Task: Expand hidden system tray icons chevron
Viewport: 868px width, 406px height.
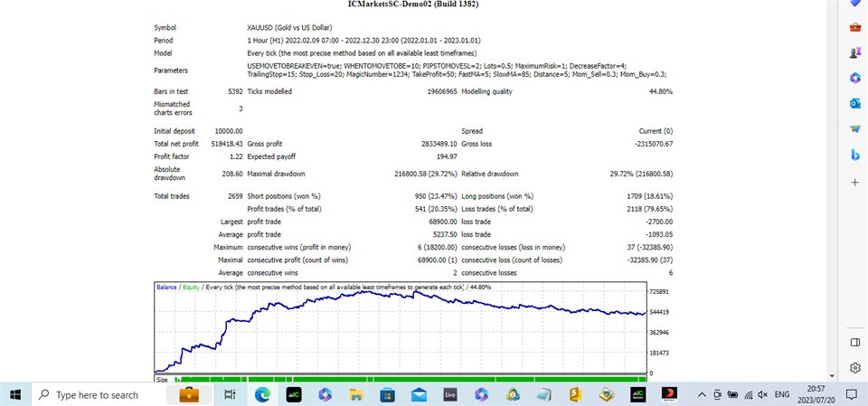Action: point(703,395)
